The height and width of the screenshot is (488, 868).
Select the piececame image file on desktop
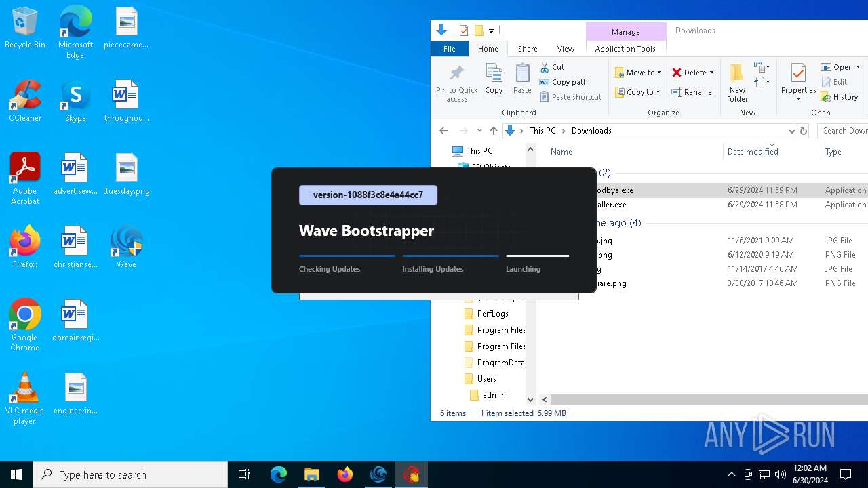(x=126, y=28)
